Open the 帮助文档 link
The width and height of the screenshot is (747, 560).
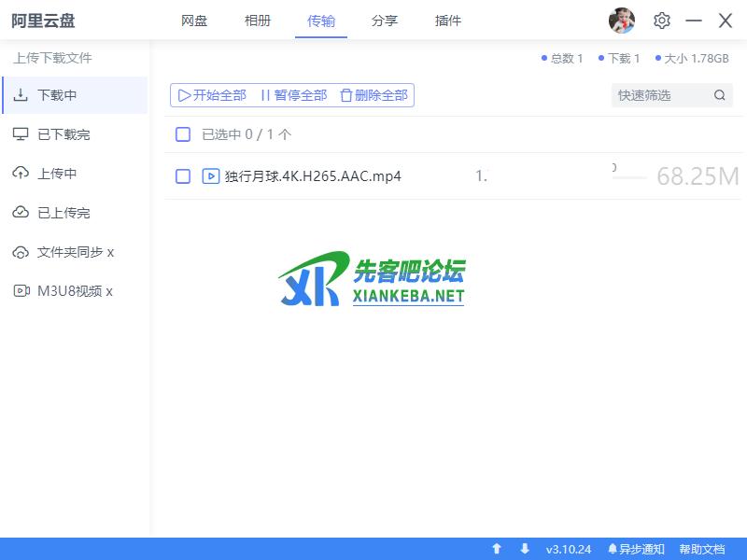[701, 549]
